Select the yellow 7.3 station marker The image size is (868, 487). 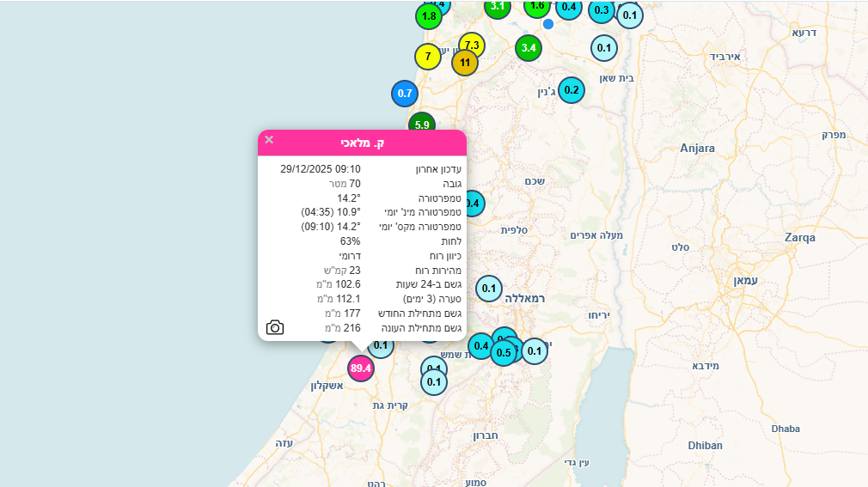472,45
